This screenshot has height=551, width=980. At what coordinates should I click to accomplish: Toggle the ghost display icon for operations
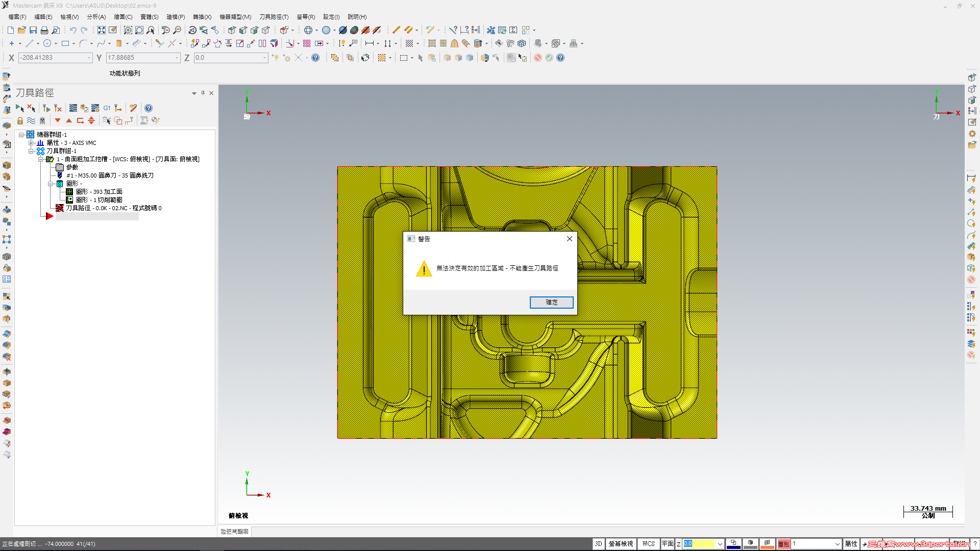pyautogui.click(x=42, y=121)
